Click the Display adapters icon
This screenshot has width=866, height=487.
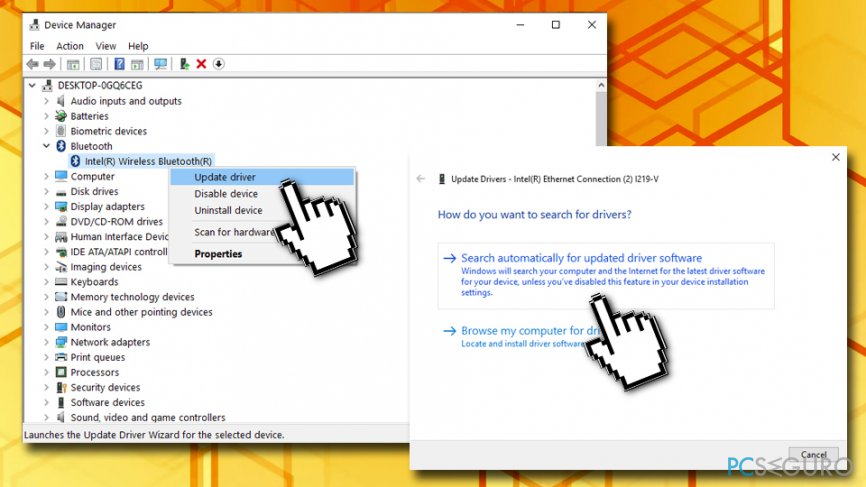61,207
